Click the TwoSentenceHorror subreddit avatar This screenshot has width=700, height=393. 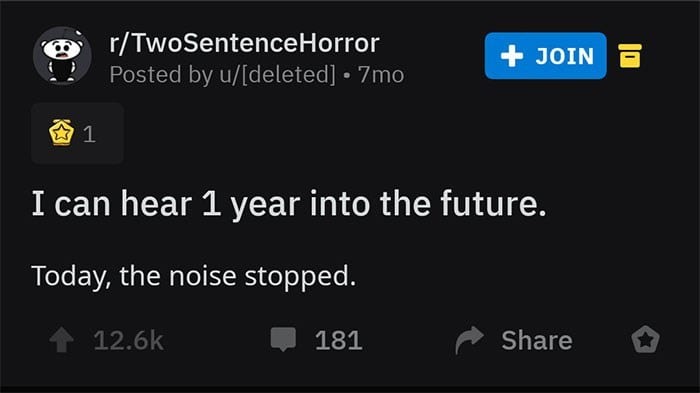(62, 55)
